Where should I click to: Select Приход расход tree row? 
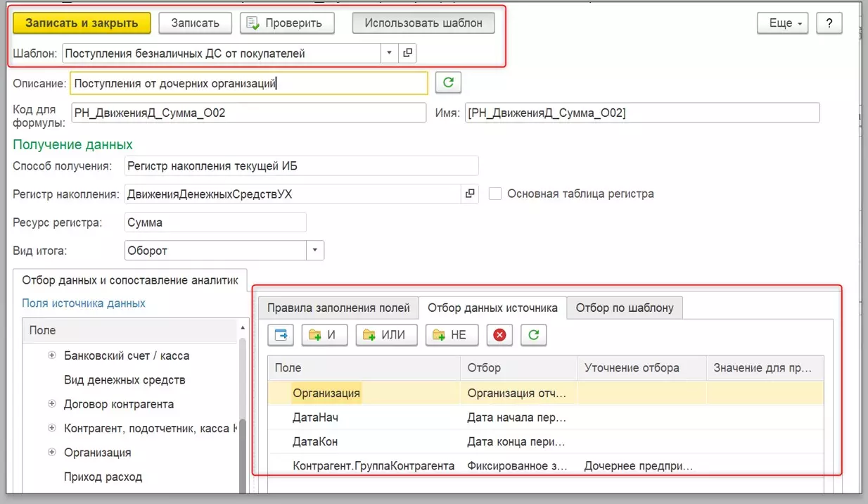click(x=131, y=477)
